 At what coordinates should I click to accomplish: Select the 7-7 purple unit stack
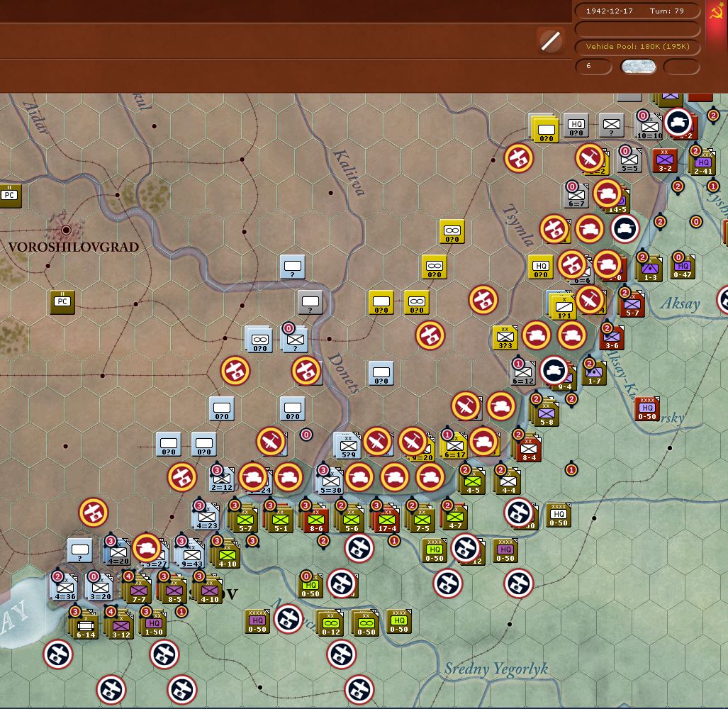click(x=138, y=590)
